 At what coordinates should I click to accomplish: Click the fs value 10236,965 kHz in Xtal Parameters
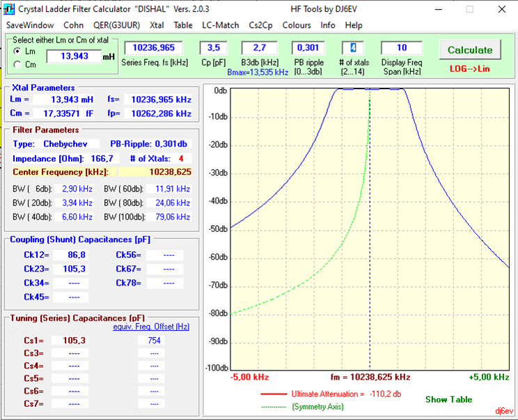click(158, 100)
